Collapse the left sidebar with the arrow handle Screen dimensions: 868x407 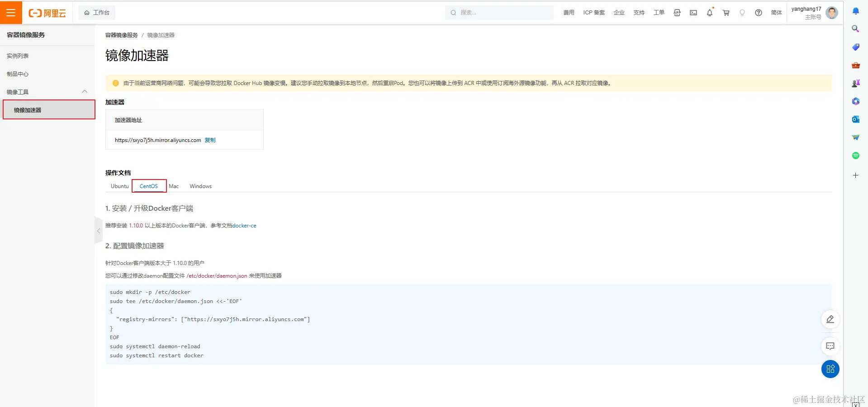coord(99,231)
